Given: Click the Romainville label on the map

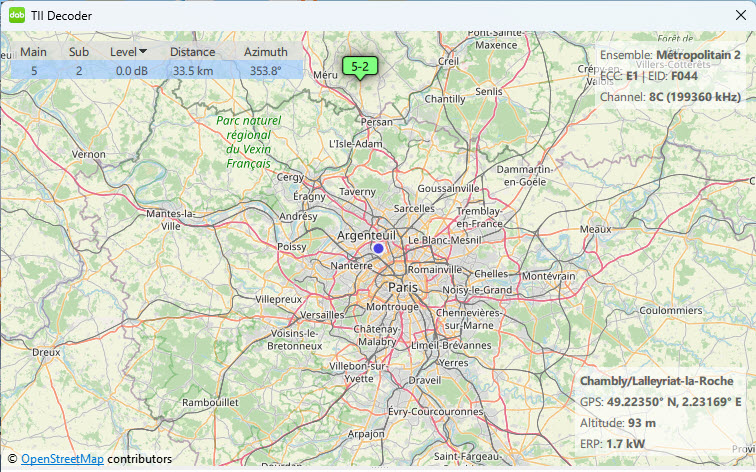Looking at the screenshot, I should click(x=435, y=270).
